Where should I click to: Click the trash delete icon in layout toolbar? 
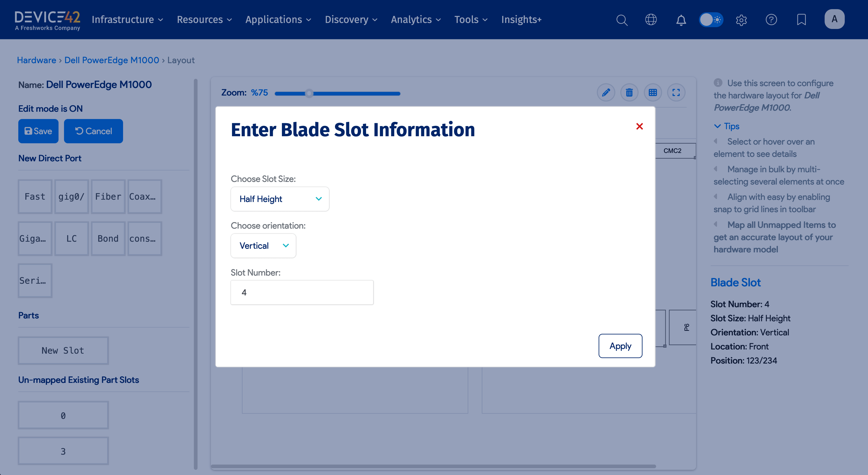coord(629,93)
